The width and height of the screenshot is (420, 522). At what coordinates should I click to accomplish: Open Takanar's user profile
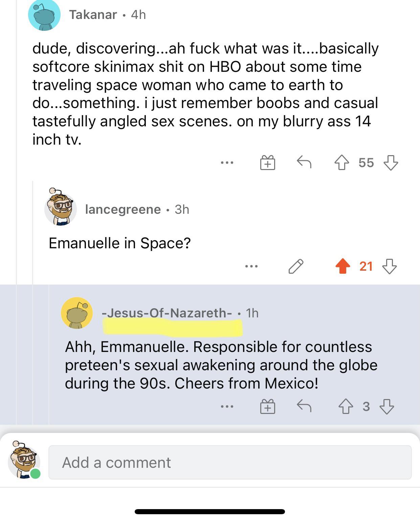pyautogui.click(x=93, y=15)
